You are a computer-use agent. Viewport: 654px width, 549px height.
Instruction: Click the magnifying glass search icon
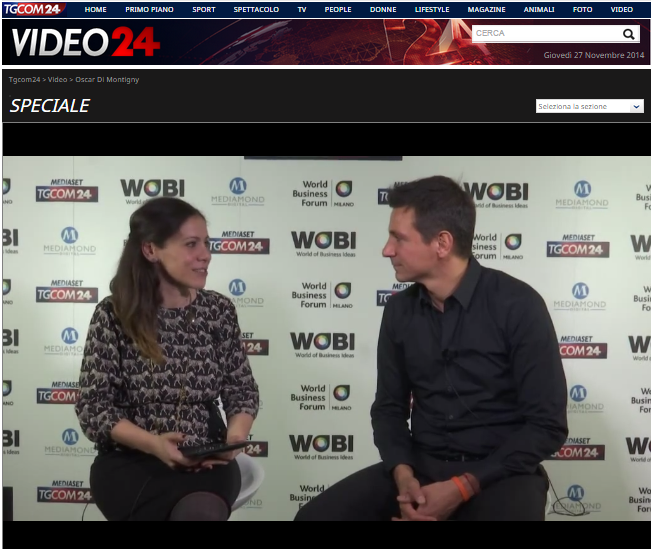(x=629, y=34)
